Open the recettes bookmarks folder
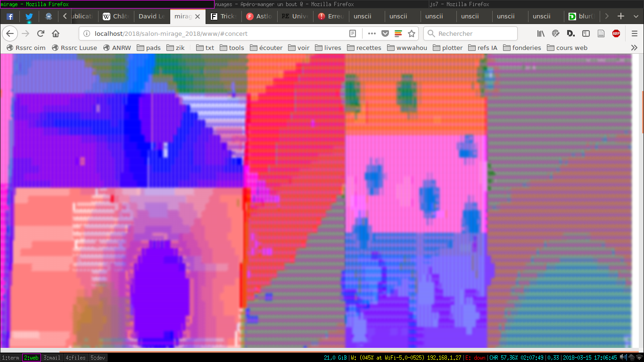The height and width of the screenshot is (362, 644). pyautogui.click(x=364, y=48)
